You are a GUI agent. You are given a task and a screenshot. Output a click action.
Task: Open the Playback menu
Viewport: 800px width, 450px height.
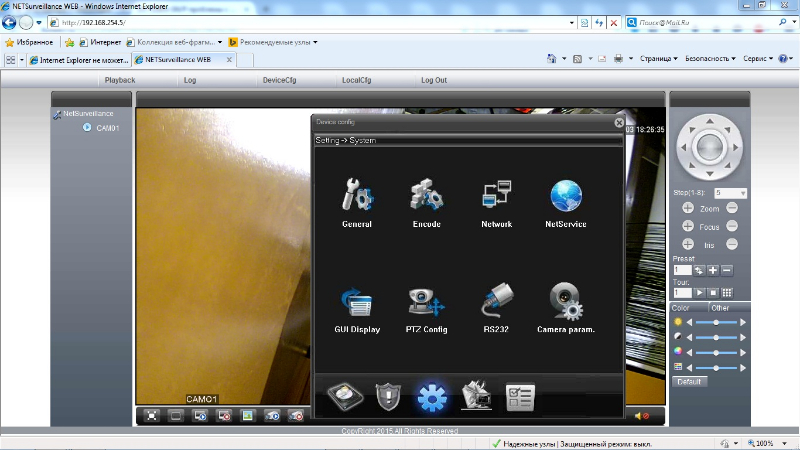click(120, 80)
